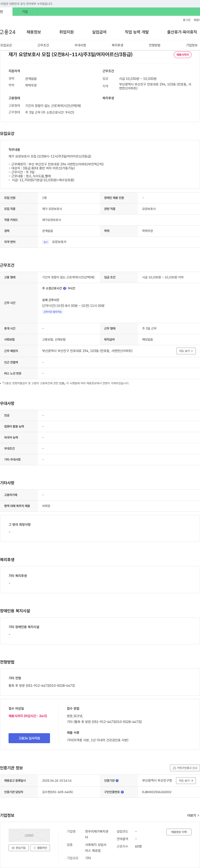Image resolution: width=200 pixels, height=868 pixels.
Task: Jump to the 근무조건 section tab
Action: 43,45
